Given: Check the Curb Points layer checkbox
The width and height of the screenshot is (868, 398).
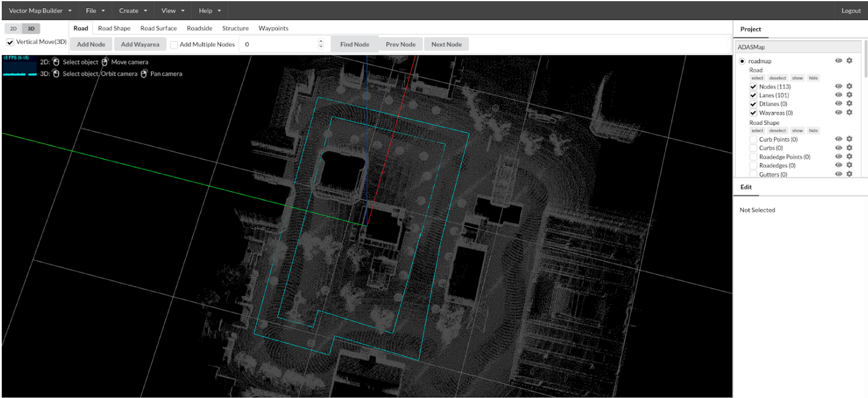Looking at the screenshot, I should click(x=754, y=140).
